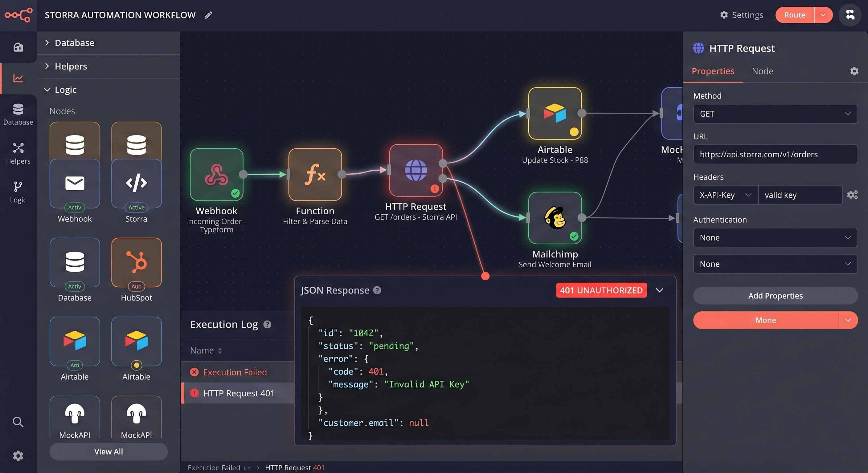The image size is (868, 473).
Task: Select the HTTP Request 401 log row
Action: point(238,393)
